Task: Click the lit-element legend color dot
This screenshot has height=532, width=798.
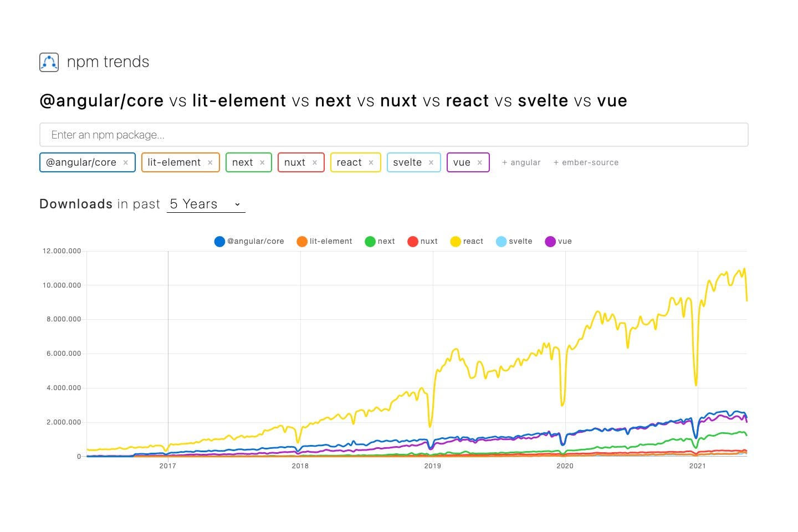Action: (x=302, y=242)
